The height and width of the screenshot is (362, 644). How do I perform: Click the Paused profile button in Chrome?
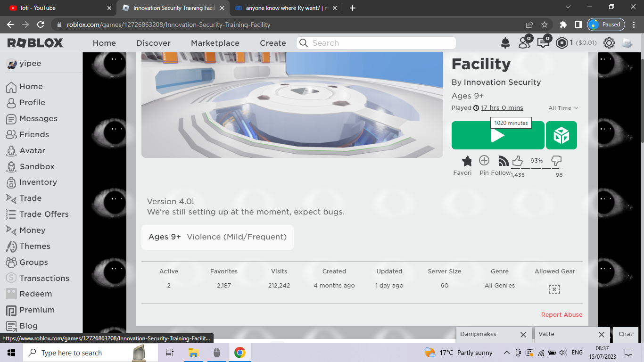point(606,25)
